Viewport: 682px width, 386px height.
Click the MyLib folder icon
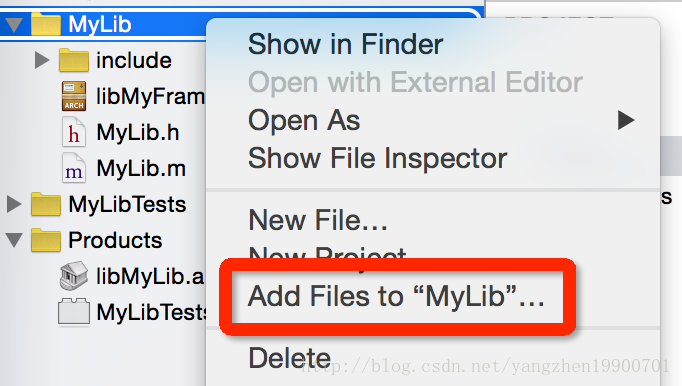(46, 24)
